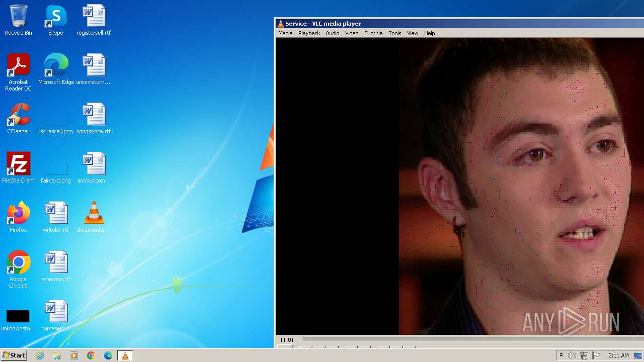Click the VLC cone icon in title bar

point(280,24)
